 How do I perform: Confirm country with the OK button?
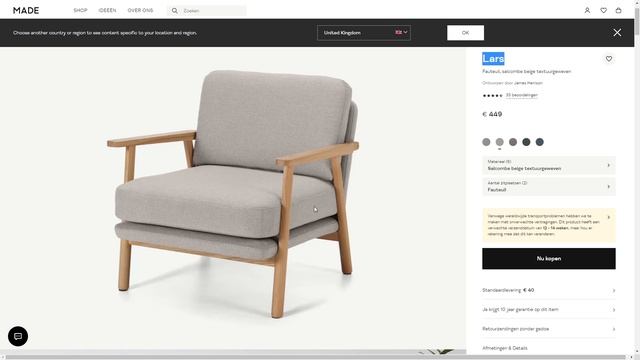coord(465,33)
